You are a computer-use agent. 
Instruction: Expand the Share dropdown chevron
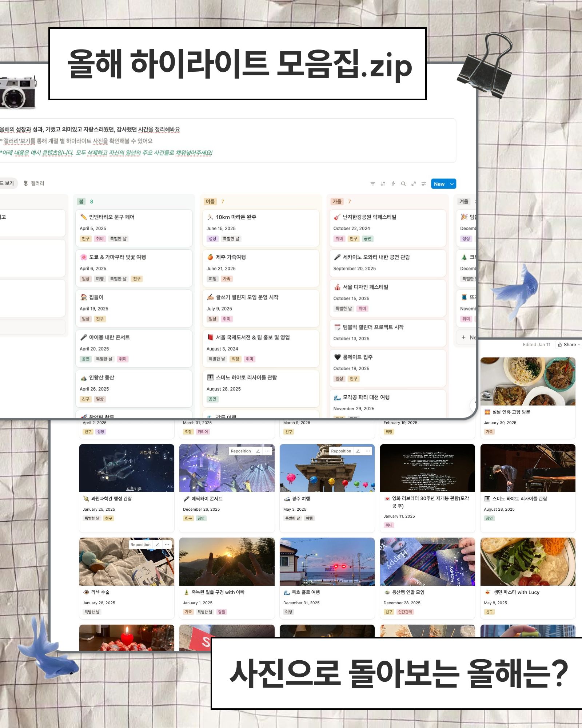click(579, 345)
